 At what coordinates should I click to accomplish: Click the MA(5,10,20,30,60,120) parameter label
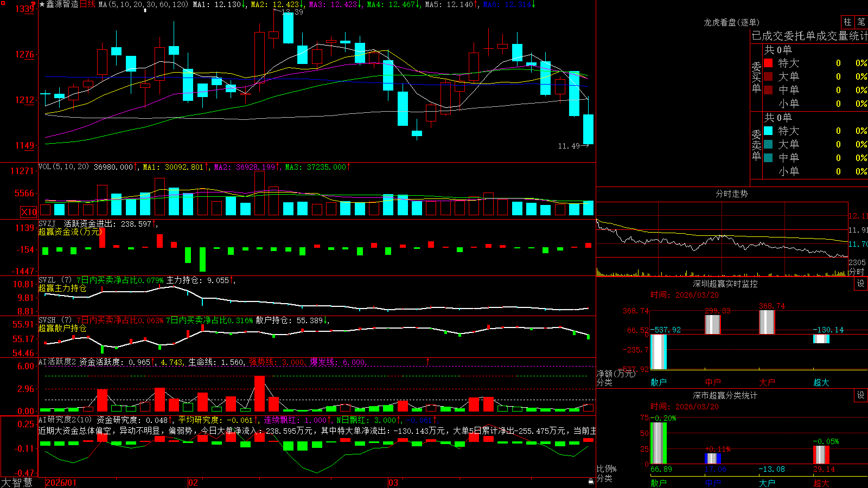click(x=143, y=4)
